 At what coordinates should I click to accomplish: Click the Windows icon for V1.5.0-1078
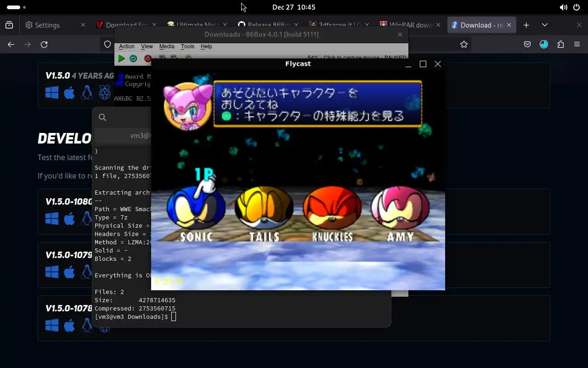tap(52, 325)
